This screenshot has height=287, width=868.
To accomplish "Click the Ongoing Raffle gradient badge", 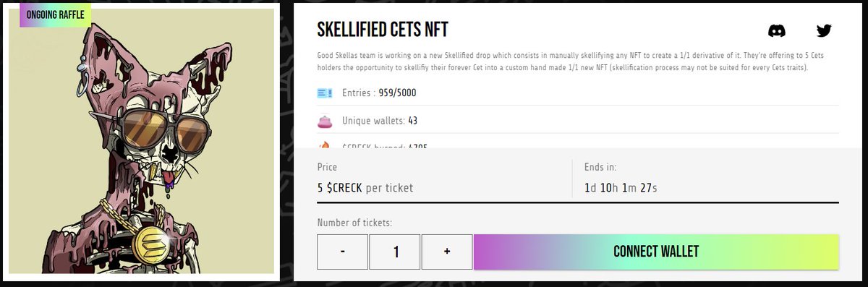I will 55,14.
